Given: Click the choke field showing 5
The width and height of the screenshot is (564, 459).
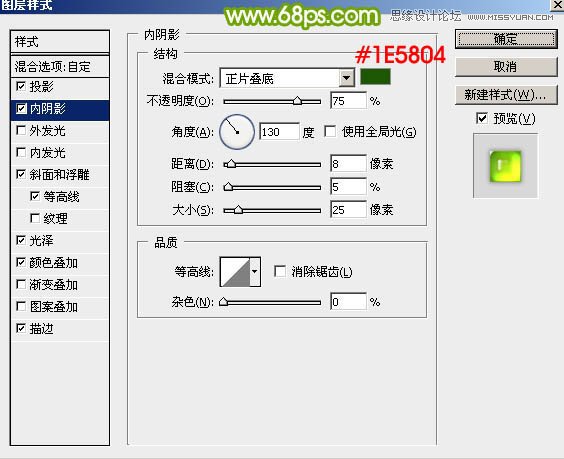Looking at the screenshot, I should point(348,187).
